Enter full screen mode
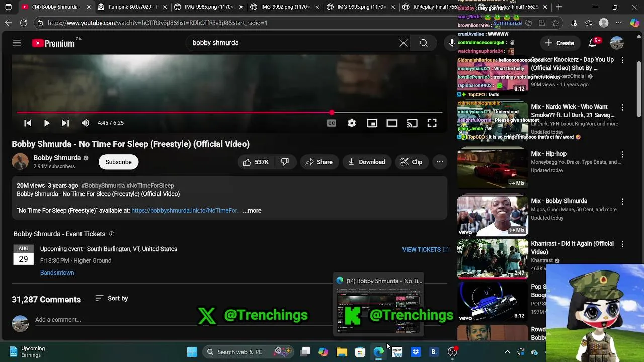644x362 pixels. point(432,123)
